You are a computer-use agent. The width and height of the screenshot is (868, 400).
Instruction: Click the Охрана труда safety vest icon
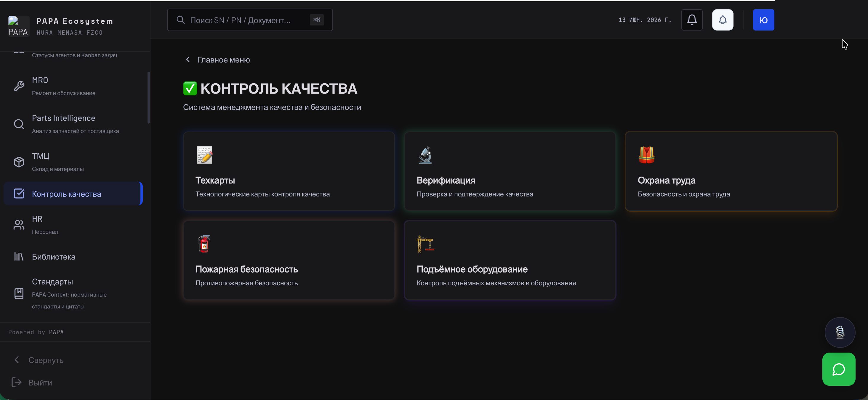pos(647,155)
